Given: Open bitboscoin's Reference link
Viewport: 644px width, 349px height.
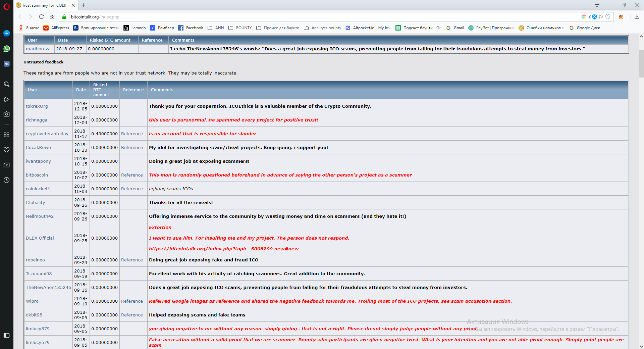Looking at the screenshot, I should (132, 175).
